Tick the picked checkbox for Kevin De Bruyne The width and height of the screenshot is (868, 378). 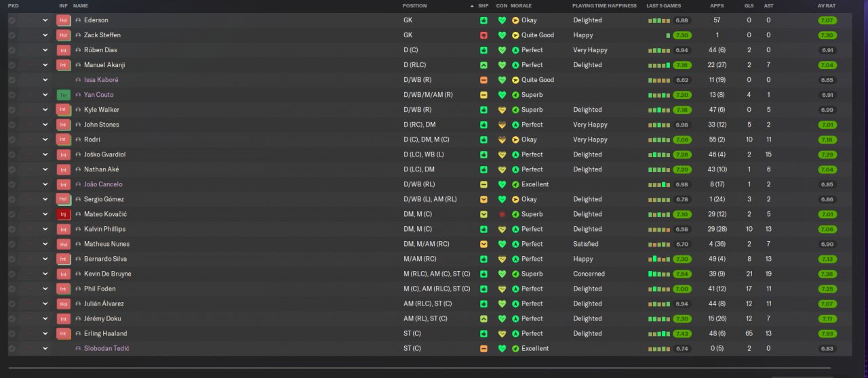click(12, 274)
